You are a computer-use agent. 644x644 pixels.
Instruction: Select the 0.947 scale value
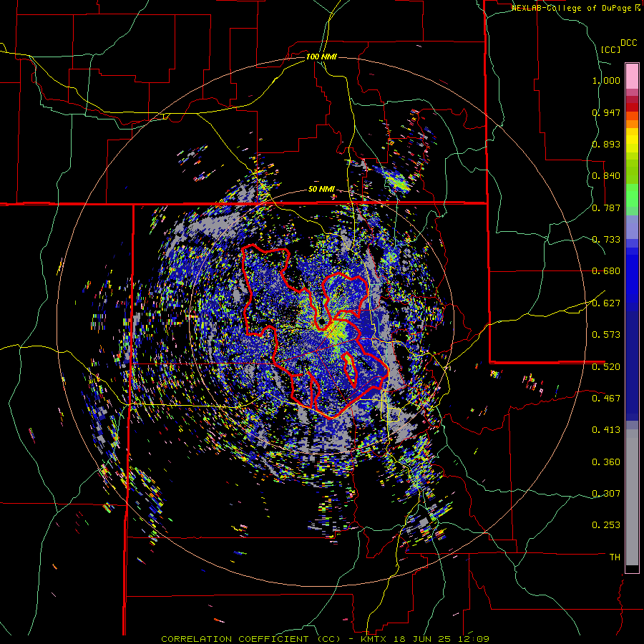tap(606, 112)
